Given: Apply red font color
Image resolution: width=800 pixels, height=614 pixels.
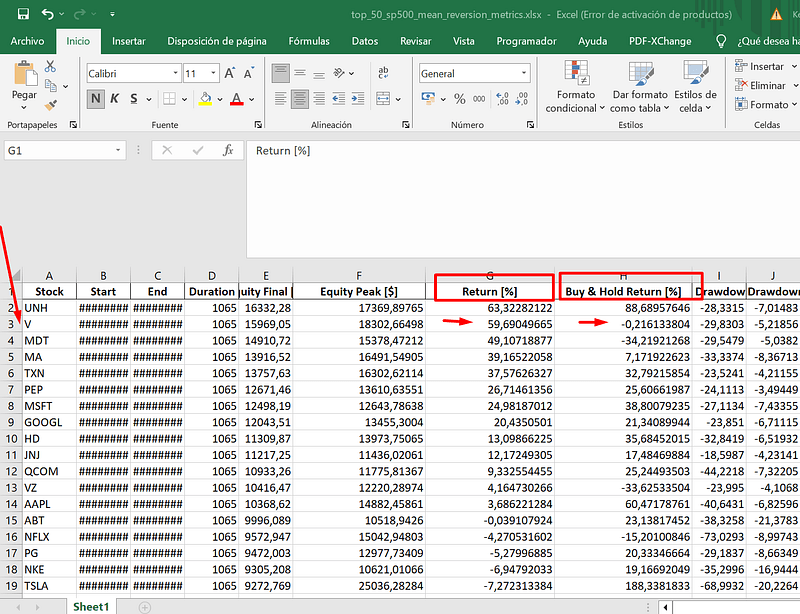Looking at the screenshot, I should click(x=236, y=99).
